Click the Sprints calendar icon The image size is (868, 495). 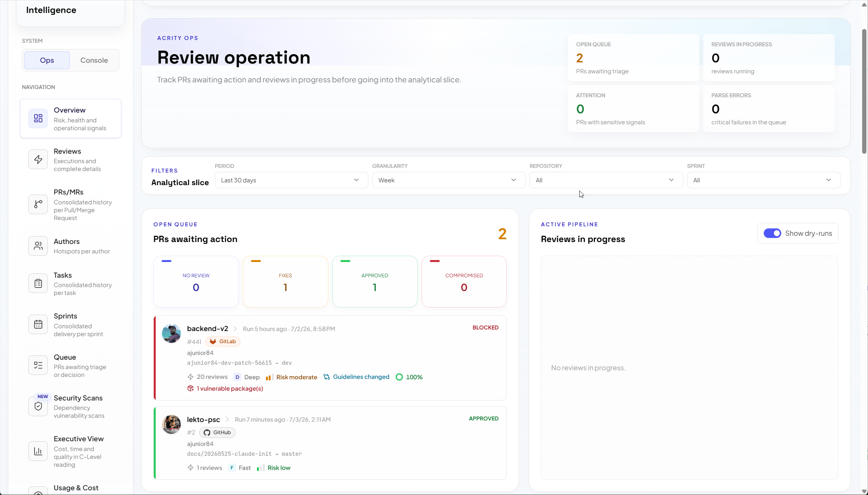(x=38, y=324)
